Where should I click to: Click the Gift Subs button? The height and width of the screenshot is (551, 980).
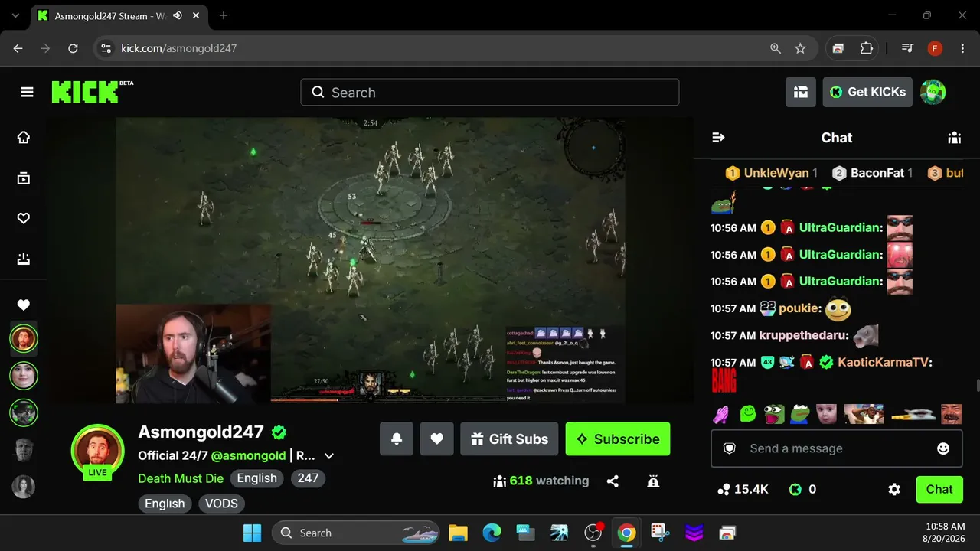point(509,439)
